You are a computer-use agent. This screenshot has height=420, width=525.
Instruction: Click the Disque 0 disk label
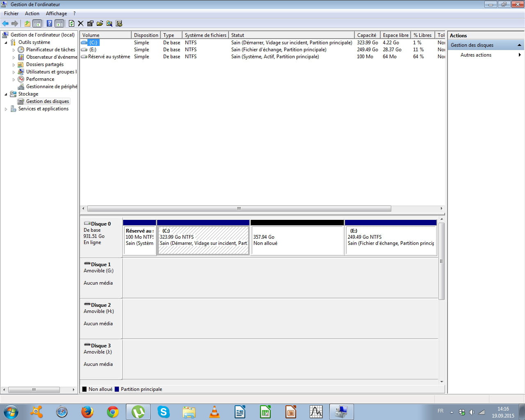(101, 237)
